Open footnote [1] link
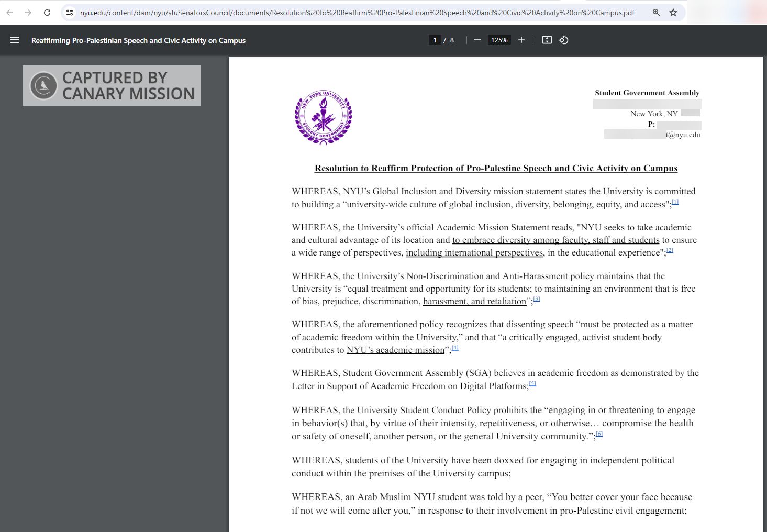 pos(675,202)
